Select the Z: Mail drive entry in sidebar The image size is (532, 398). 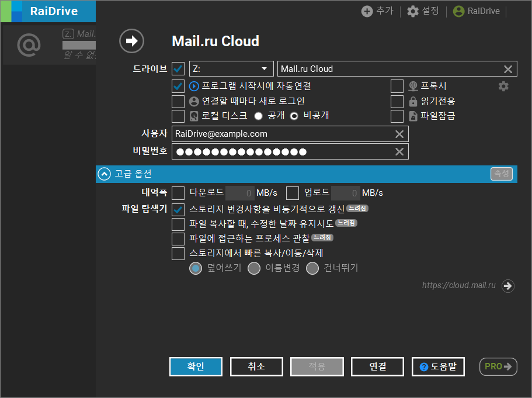[x=48, y=45]
